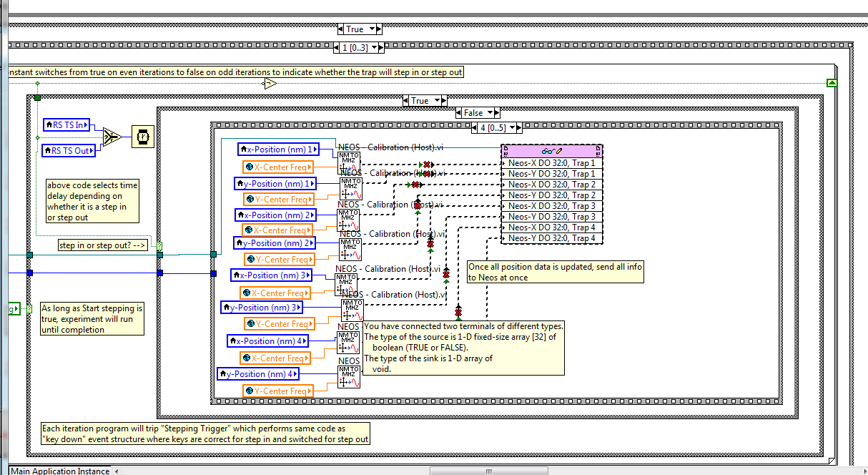Select the 'RS TS In' local variable
This screenshot has width=868, height=475.
tap(67, 125)
